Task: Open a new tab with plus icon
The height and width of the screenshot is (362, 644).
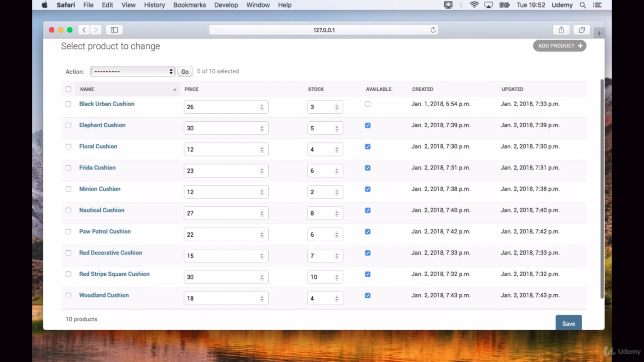Action: pyautogui.click(x=599, y=33)
